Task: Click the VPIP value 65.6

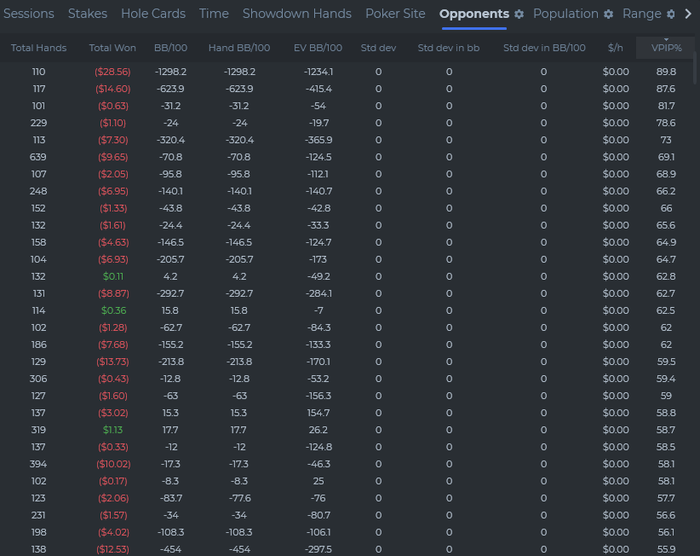Action: tap(666, 225)
